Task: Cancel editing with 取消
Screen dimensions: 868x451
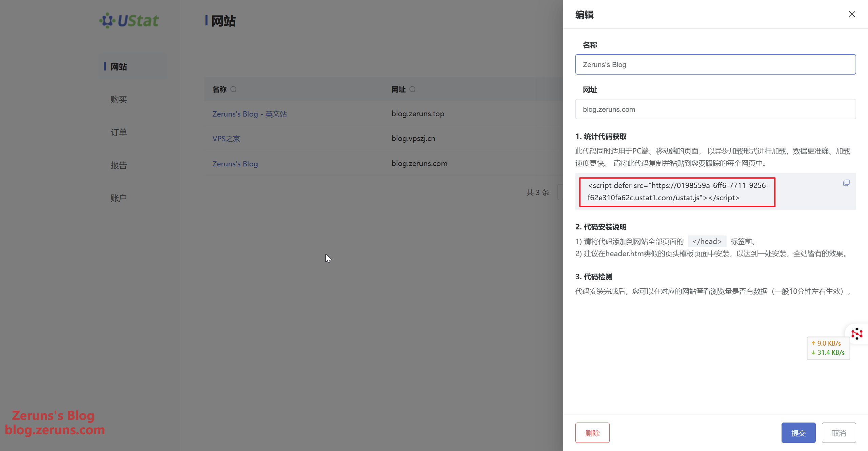Action: [x=839, y=433]
